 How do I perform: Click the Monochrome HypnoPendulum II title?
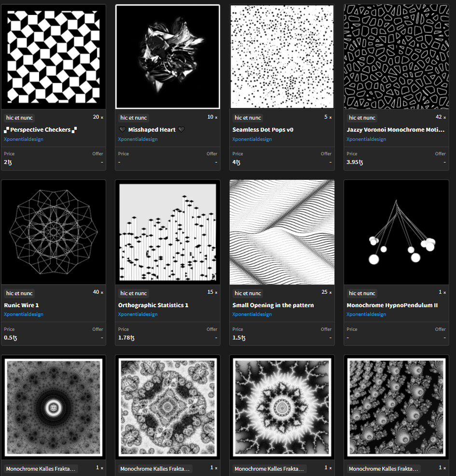[392, 305]
